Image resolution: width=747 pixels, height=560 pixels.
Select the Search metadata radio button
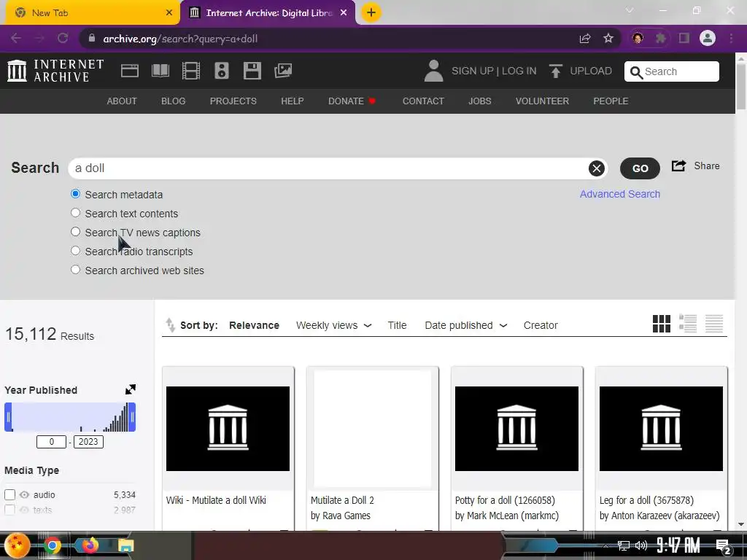pos(75,194)
